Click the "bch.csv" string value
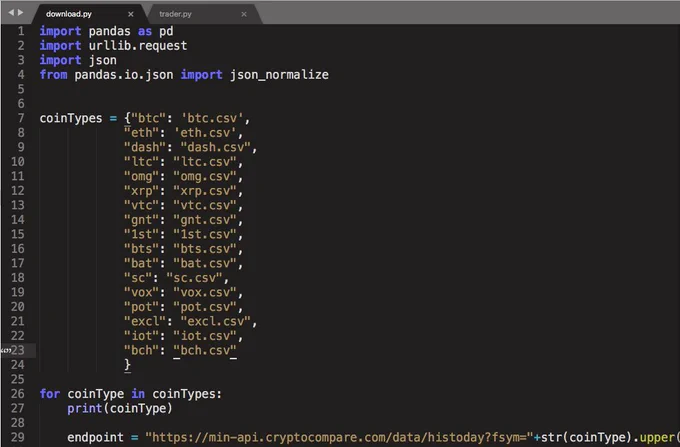 pyautogui.click(x=206, y=350)
